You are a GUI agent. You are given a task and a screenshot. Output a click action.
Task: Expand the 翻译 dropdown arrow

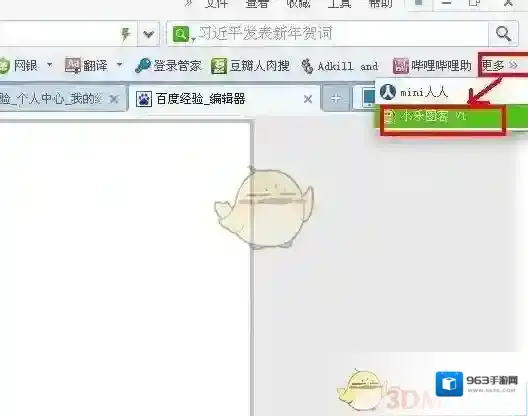[x=120, y=64]
